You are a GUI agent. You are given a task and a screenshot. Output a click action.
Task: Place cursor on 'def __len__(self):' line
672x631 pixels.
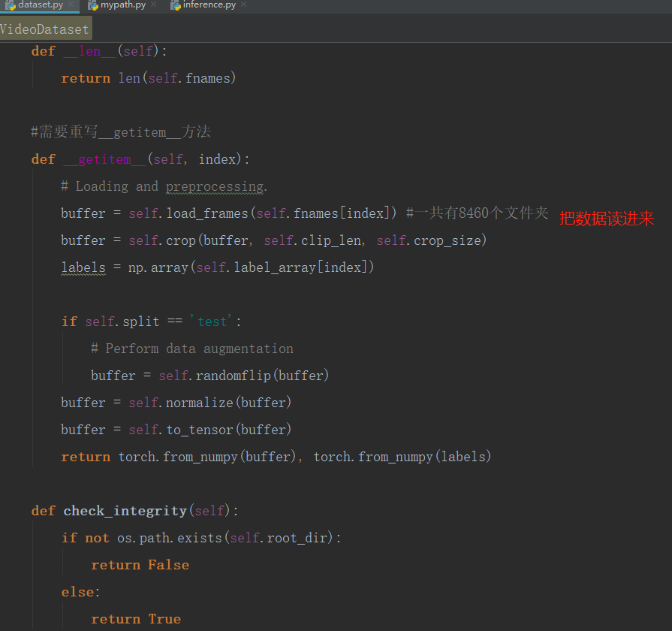coord(99,51)
